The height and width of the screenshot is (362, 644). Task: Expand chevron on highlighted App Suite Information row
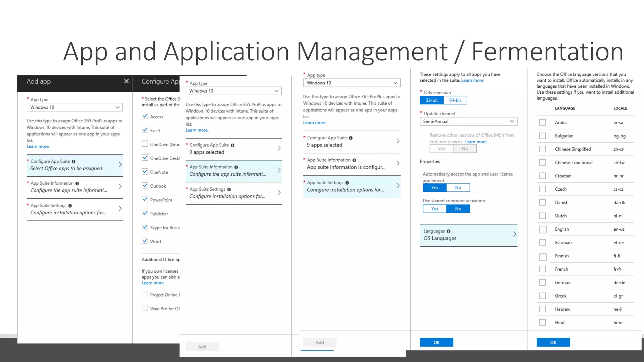pos(279,170)
